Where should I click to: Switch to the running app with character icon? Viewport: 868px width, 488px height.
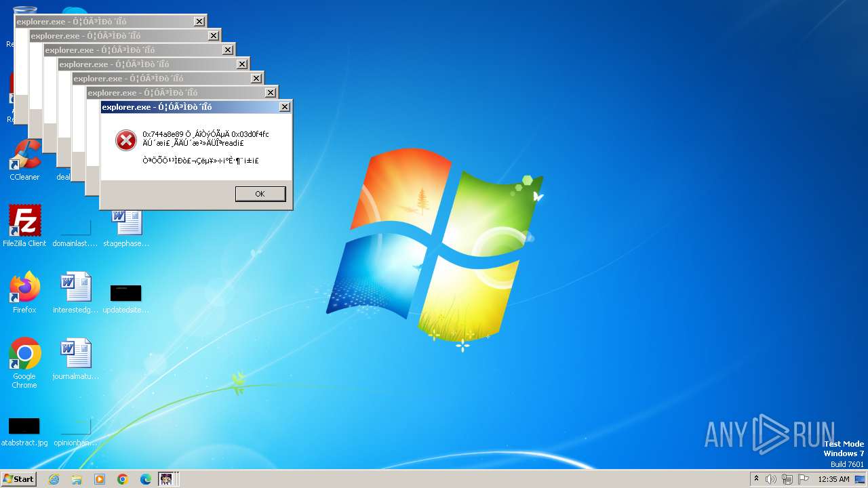pyautogui.click(x=166, y=479)
